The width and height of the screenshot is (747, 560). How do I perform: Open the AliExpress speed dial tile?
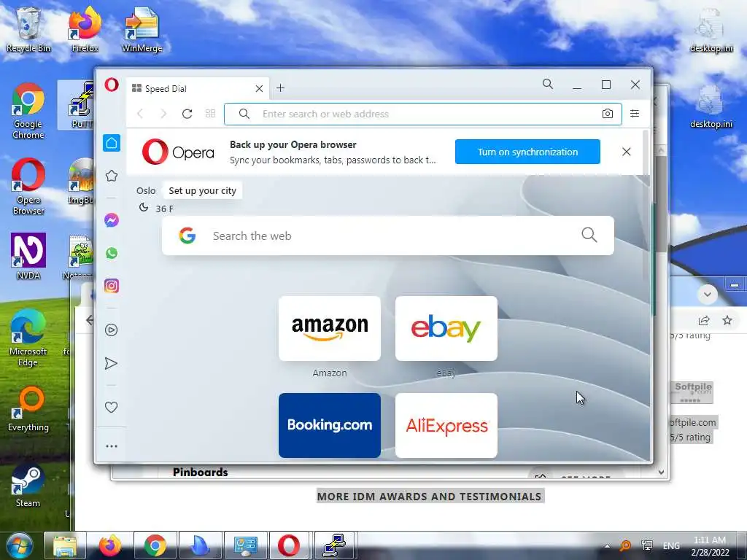[x=446, y=425]
